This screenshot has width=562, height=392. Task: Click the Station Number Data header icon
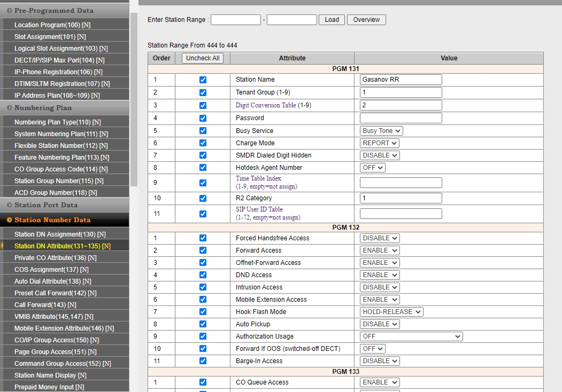point(10,220)
